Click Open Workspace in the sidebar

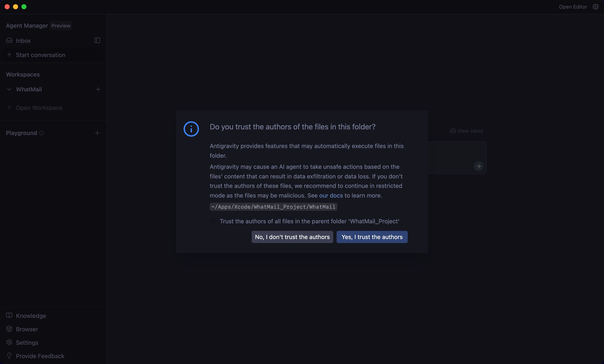[x=39, y=108]
